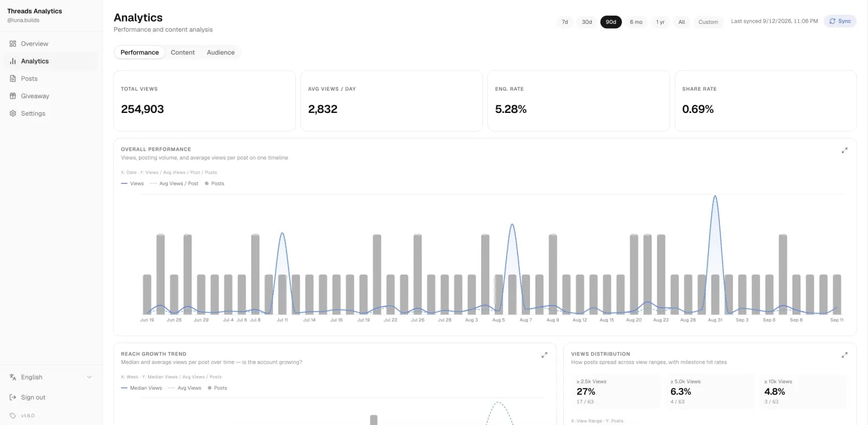The height and width of the screenshot is (425, 868).
Task: Click the Sync button
Action: [x=840, y=21]
